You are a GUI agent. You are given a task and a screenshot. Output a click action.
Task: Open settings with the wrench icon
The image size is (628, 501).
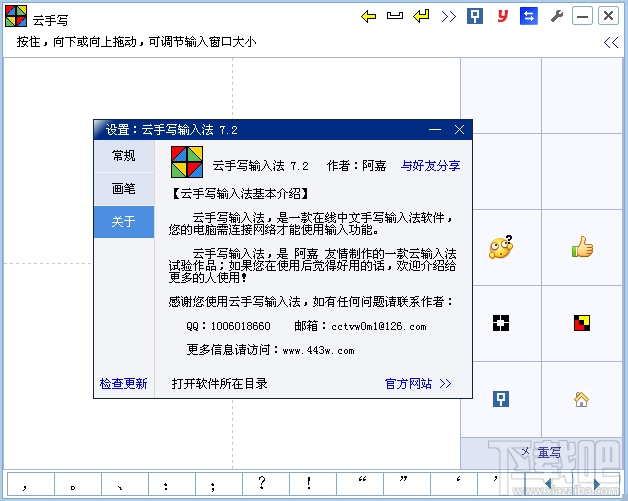pos(557,16)
